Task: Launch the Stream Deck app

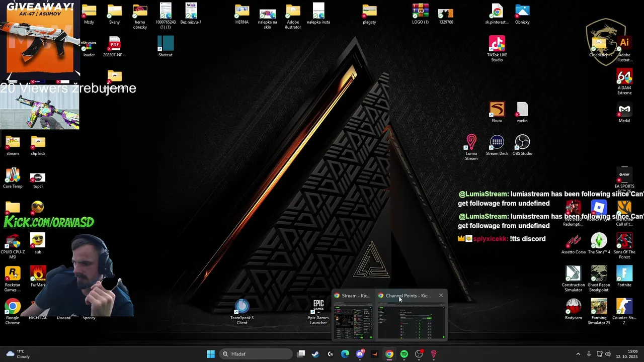Action: (x=497, y=145)
